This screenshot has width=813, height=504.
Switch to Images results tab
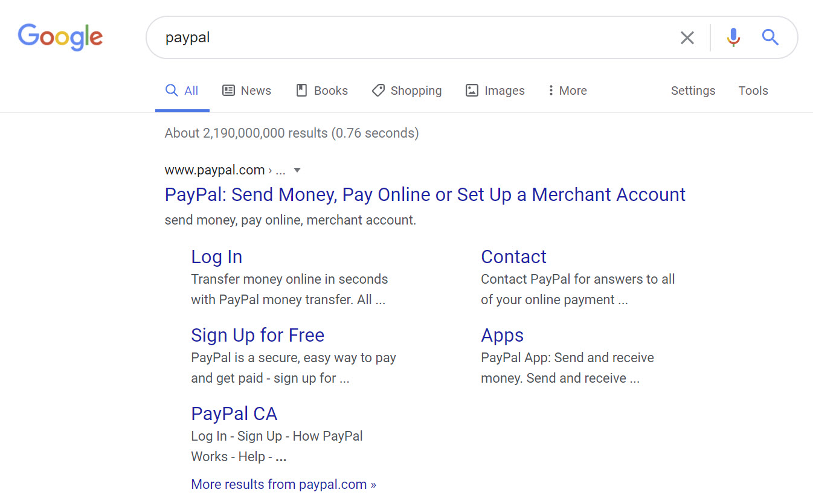click(x=495, y=91)
